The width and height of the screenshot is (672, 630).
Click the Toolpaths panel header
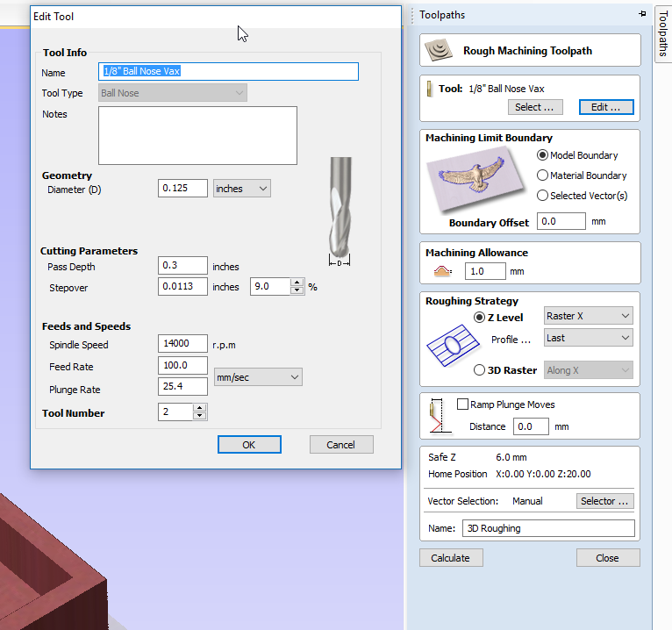click(530, 15)
